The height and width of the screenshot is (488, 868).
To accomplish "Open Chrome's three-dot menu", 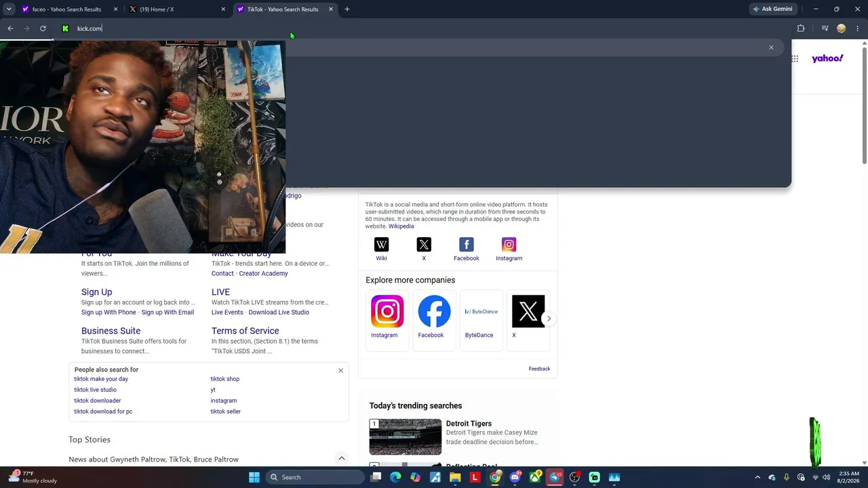I will coord(858,28).
